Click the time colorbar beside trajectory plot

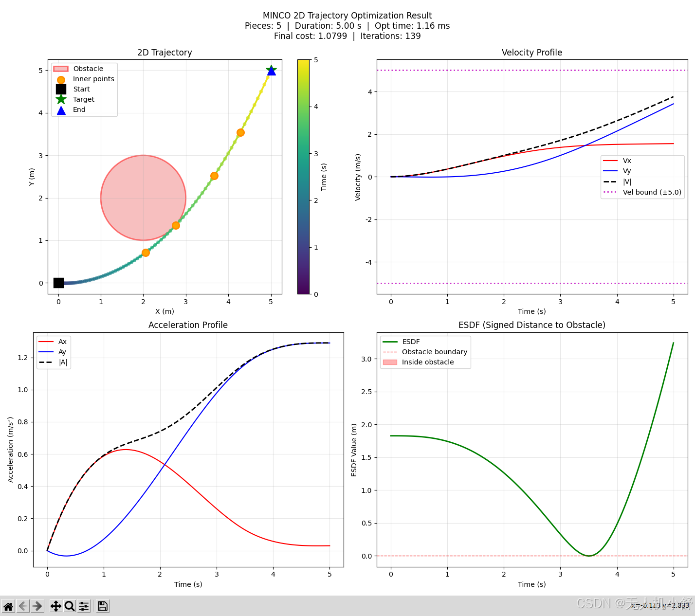[x=303, y=177]
